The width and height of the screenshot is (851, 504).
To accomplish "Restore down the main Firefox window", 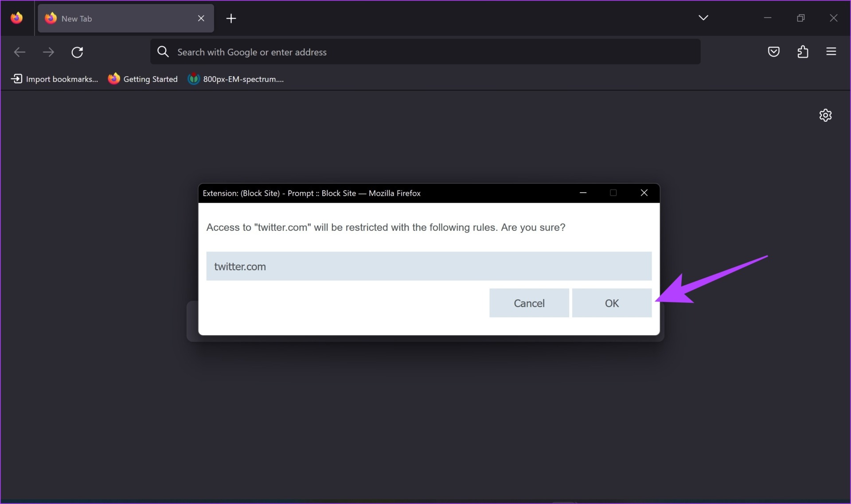I will [x=800, y=18].
